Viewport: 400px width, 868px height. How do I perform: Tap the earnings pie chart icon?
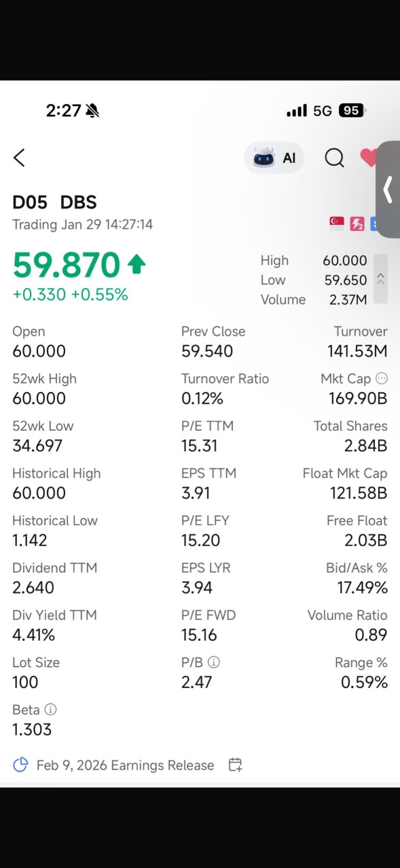pos(21,765)
